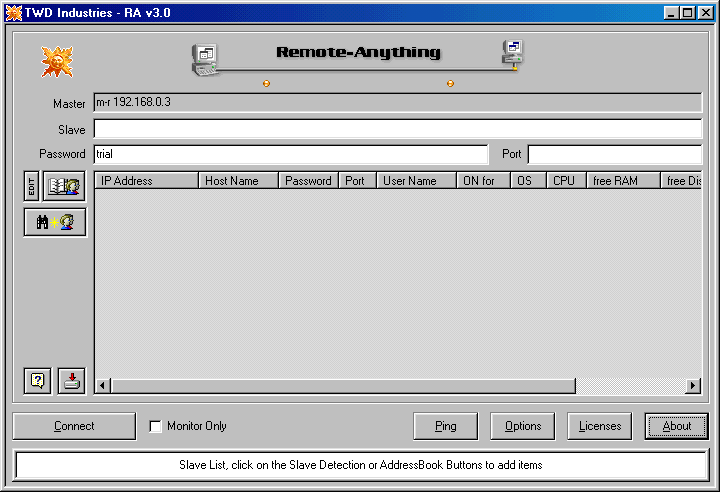Sort list by Host Name column
The image size is (720, 492).
[238, 181]
